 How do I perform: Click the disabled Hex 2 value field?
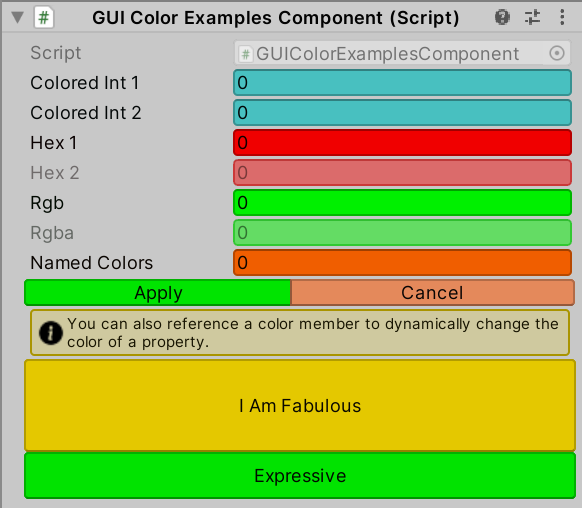(x=402, y=173)
